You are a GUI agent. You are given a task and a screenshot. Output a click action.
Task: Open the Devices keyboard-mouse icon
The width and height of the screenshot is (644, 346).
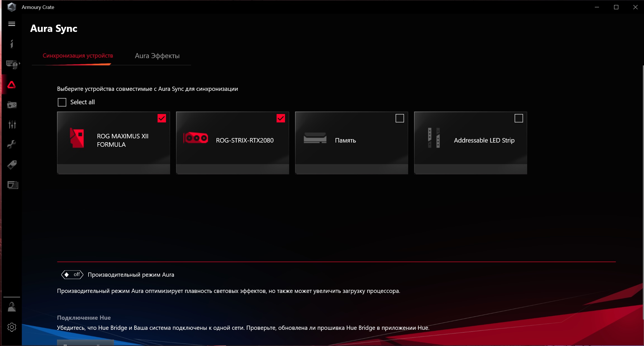[12, 64]
